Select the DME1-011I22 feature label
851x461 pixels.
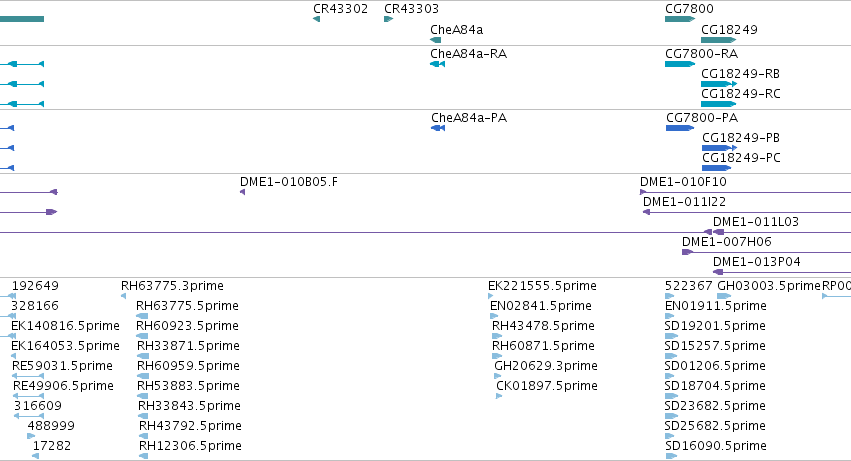coord(684,201)
